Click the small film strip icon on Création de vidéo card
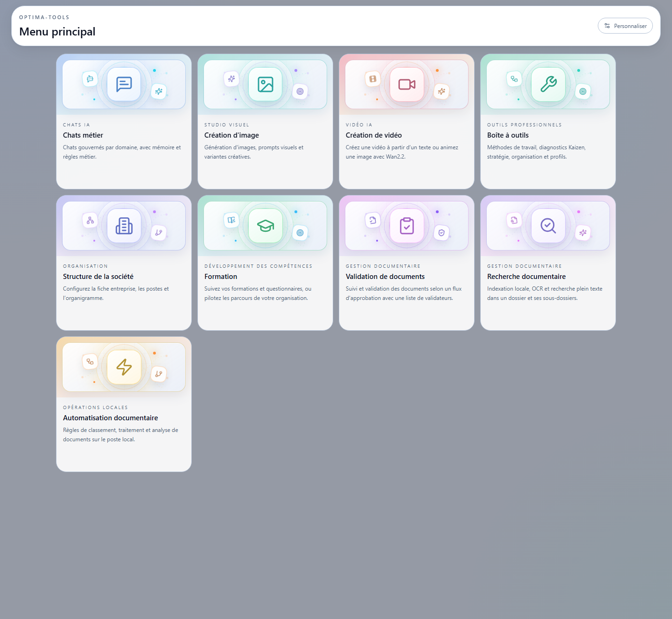672x619 pixels. tap(372, 79)
